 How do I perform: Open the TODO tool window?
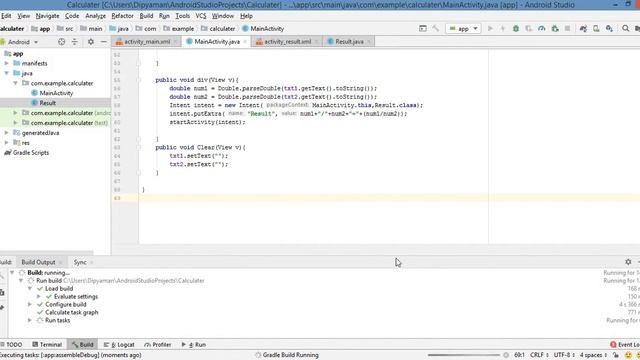(12, 344)
